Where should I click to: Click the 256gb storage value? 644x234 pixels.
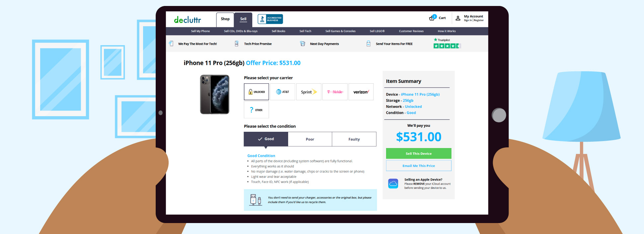pyautogui.click(x=408, y=101)
